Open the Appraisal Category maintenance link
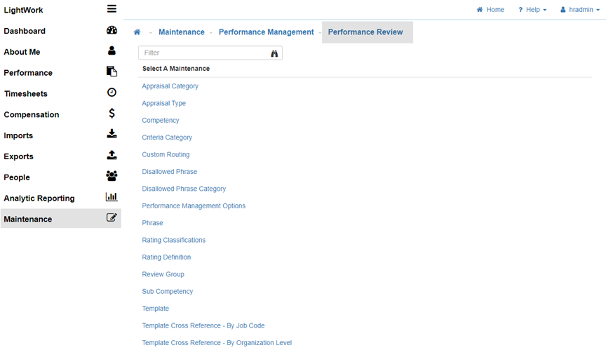Screen dimensions: 606x364 click(x=170, y=86)
